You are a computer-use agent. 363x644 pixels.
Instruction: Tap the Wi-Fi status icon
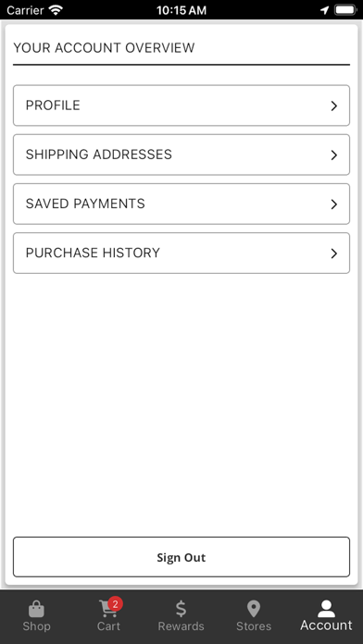(56, 10)
